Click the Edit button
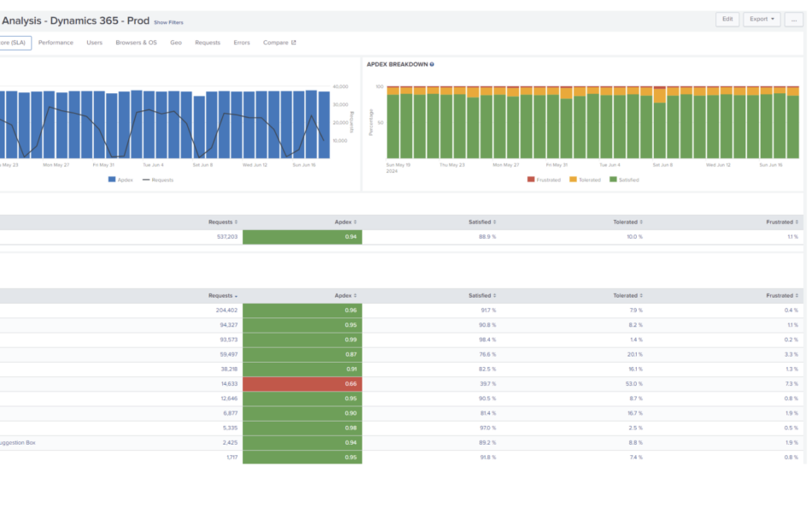Viewport: 812px width, 508px height. [727, 19]
